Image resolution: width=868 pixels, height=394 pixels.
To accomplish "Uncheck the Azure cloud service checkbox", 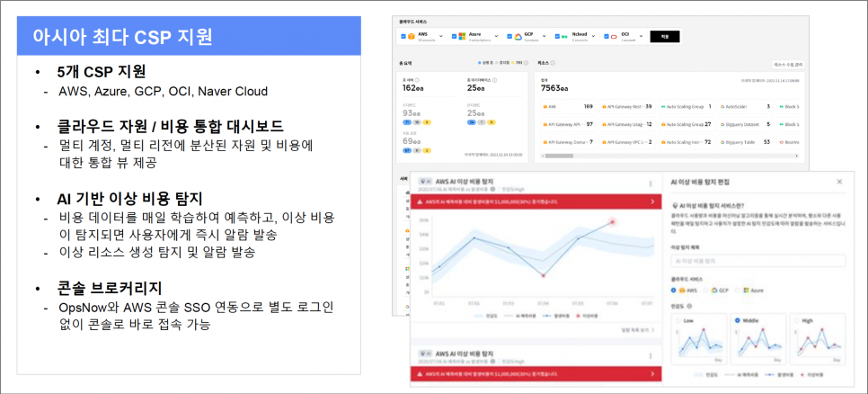I will 455,37.
